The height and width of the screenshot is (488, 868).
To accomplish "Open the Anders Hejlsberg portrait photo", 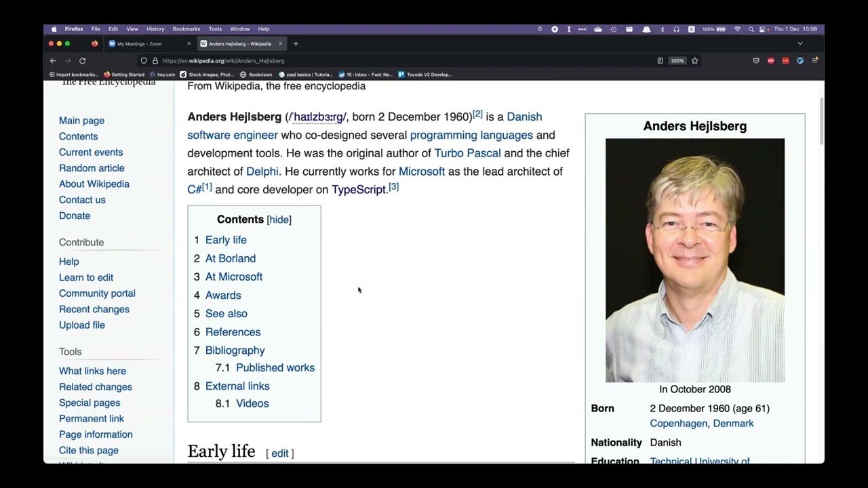I will (x=695, y=261).
